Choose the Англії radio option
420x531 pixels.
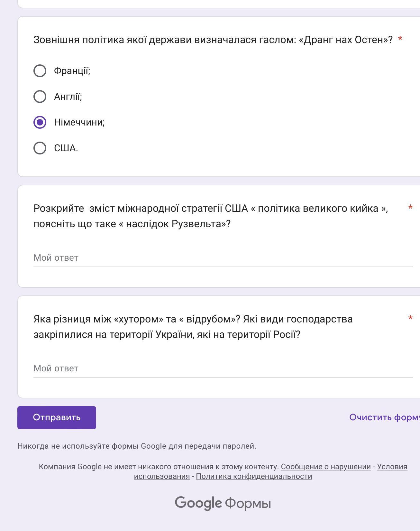(x=40, y=97)
